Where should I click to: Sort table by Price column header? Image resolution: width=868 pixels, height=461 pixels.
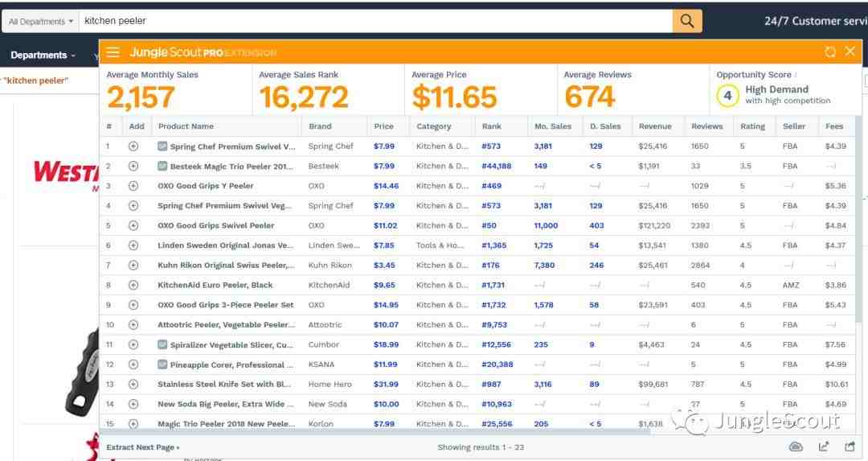[x=383, y=126]
